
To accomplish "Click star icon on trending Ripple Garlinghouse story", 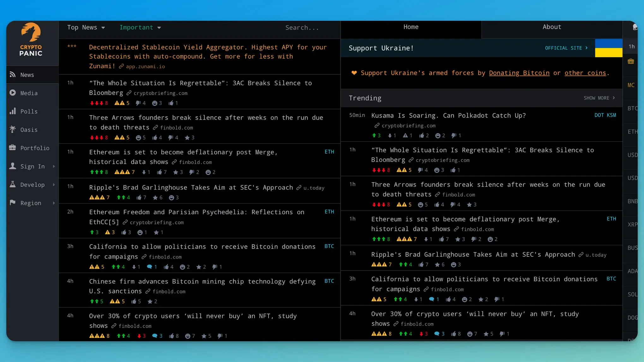I will tap(437, 265).
